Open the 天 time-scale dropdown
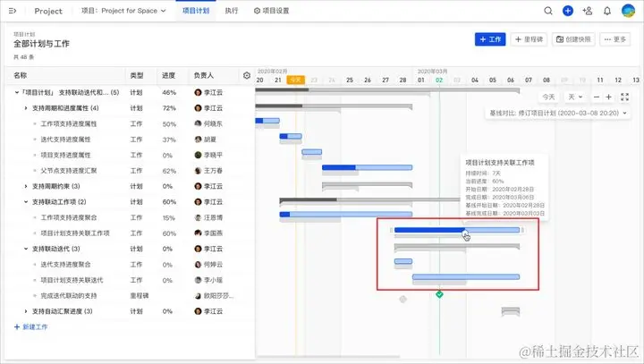644x364 pixels. pyautogui.click(x=575, y=97)
